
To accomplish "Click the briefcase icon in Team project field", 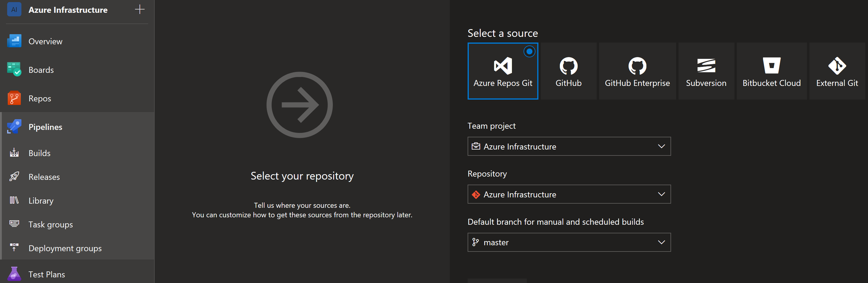I will 476,146.
